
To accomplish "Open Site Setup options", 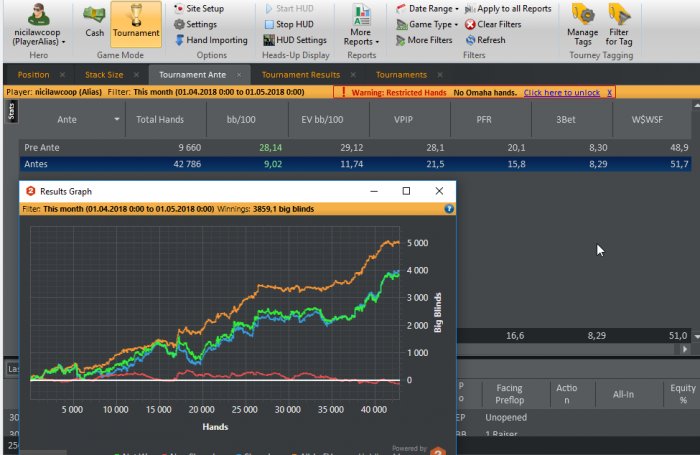I will point(199,8).
